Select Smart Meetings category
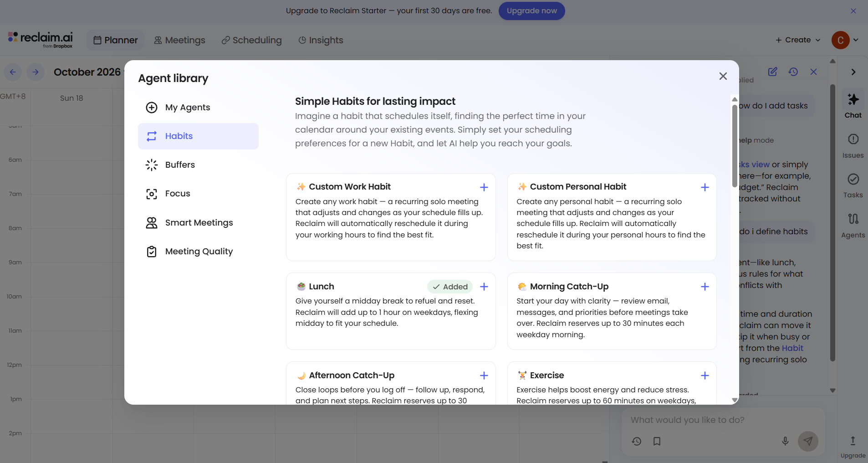 [198, 223]
